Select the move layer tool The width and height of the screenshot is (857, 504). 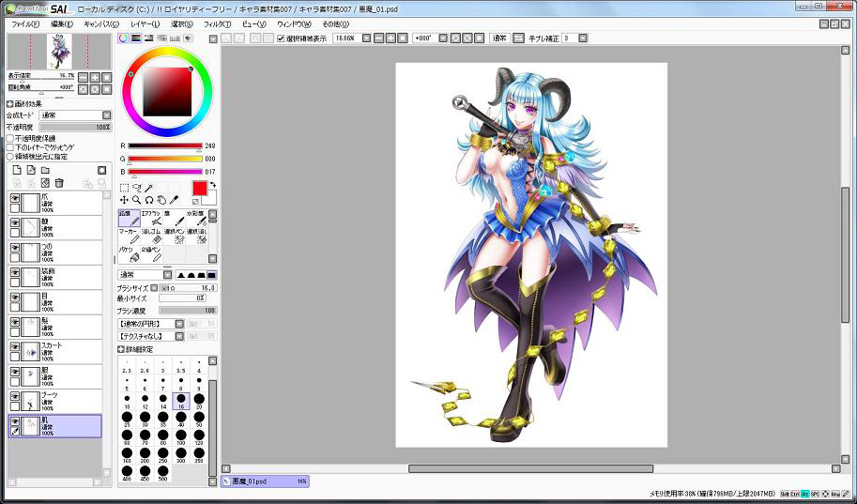(x=124, y=200)
